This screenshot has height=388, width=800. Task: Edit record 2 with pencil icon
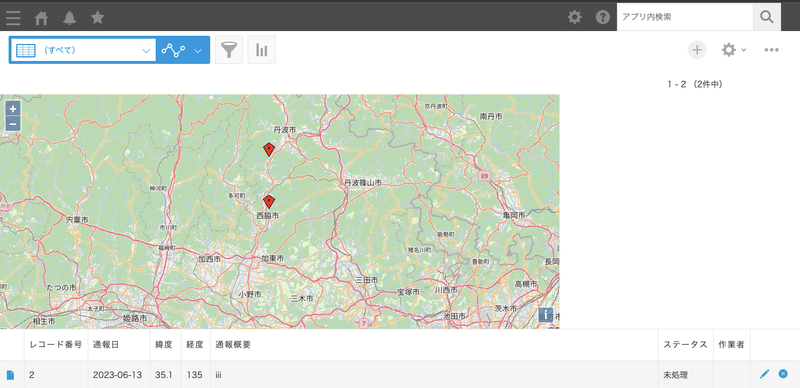coord(764,374)
